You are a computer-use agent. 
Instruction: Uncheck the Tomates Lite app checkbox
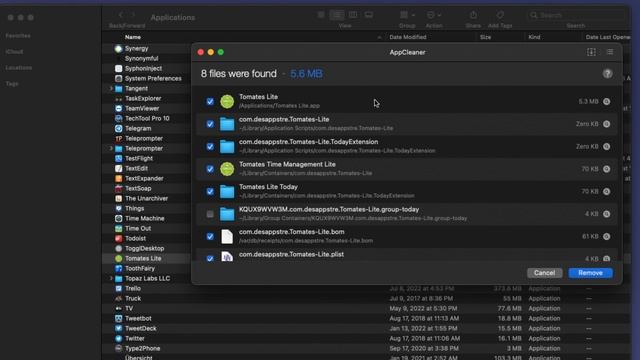pos(210,102)
